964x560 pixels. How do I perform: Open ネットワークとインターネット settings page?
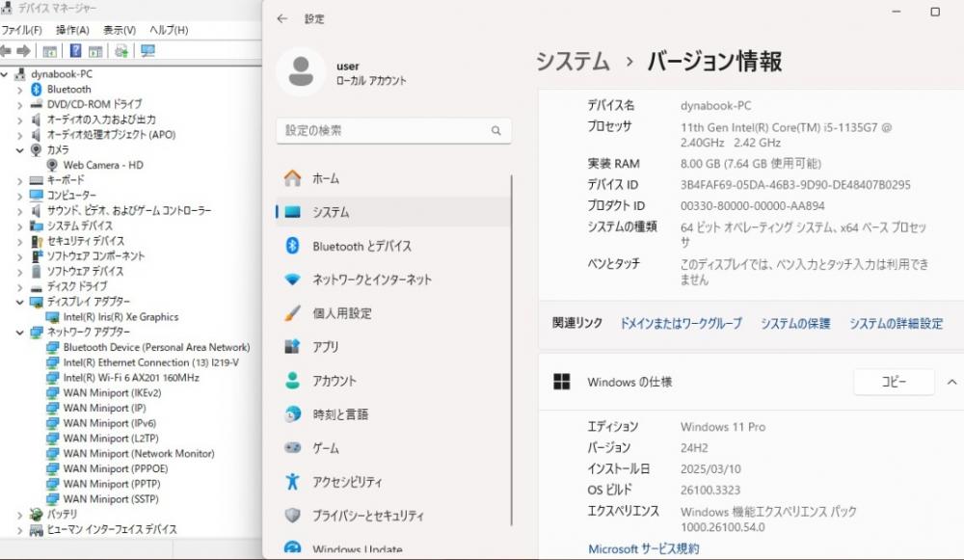click(x=371, y=280)
